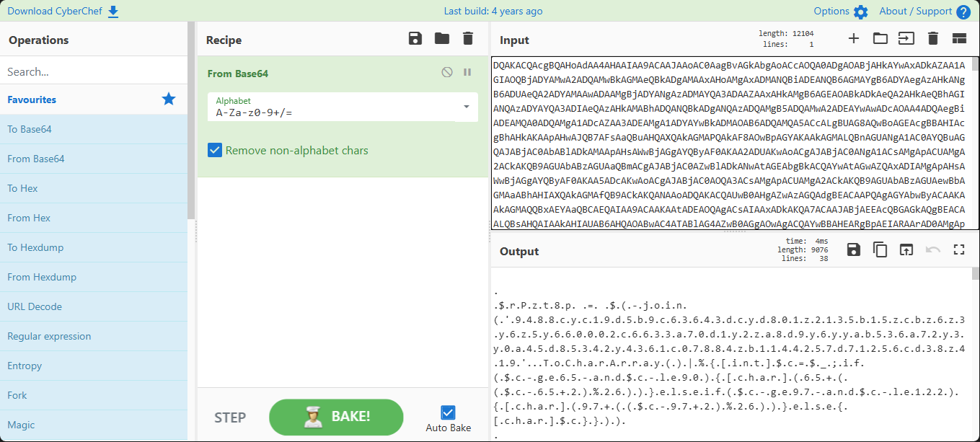The width and height of the screenshot is (980, 442).
Task: Reset the pane layout
Action: click(x=958, y=39)
